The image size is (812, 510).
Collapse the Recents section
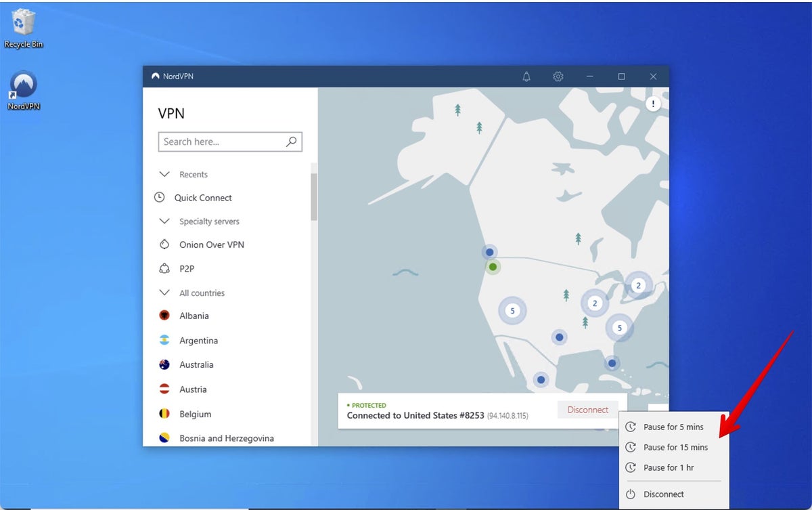click(x=164, y=174)
